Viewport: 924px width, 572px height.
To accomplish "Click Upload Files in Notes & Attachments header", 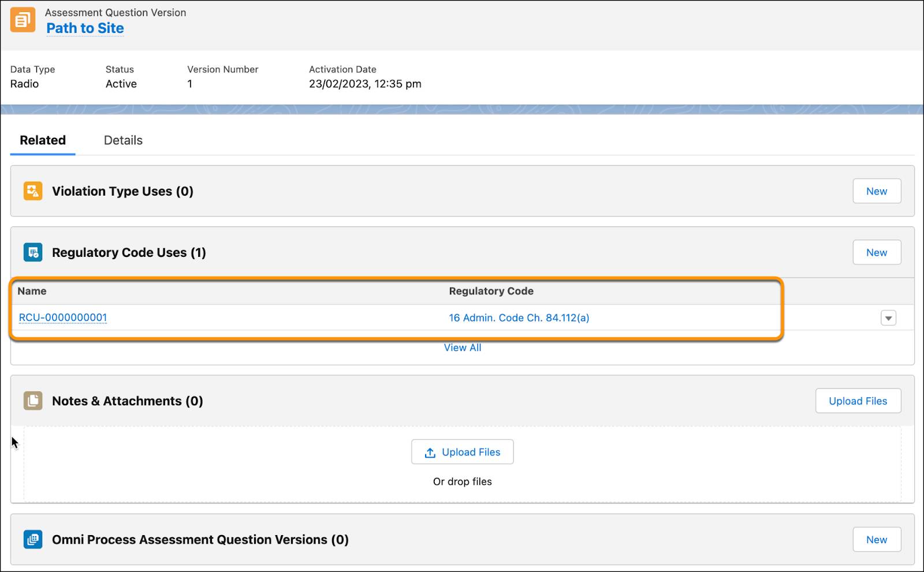I will coord(858,401).
